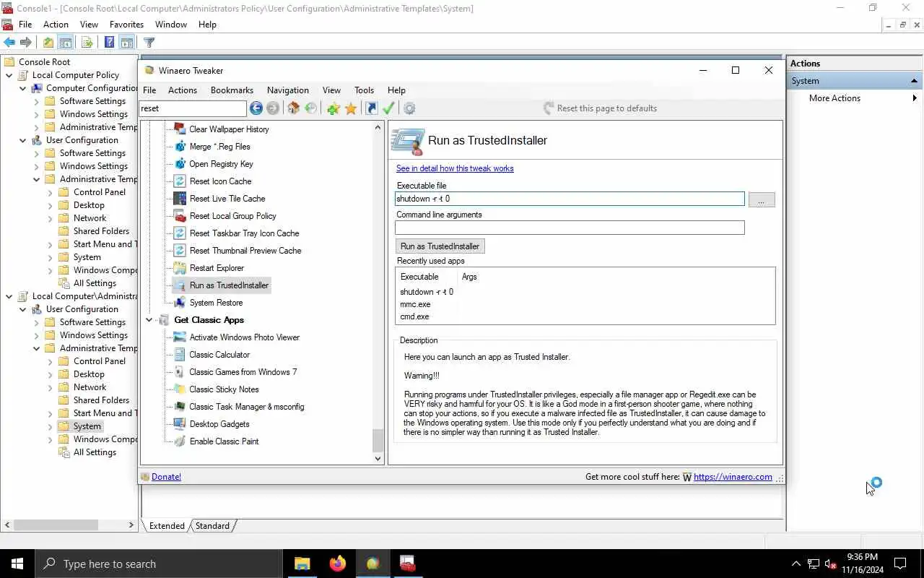Open See in detail how this tweak works

tap(455, 168)
